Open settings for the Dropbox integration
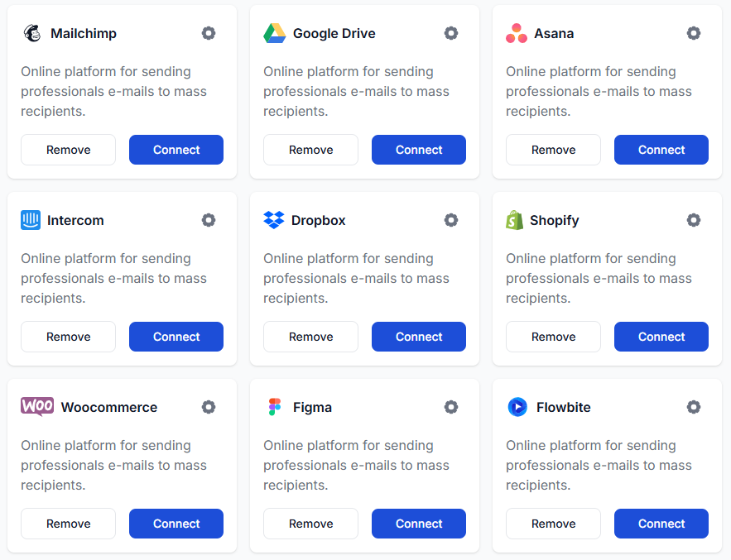Screen dimensions: 731x560 [x=451, y=220]
